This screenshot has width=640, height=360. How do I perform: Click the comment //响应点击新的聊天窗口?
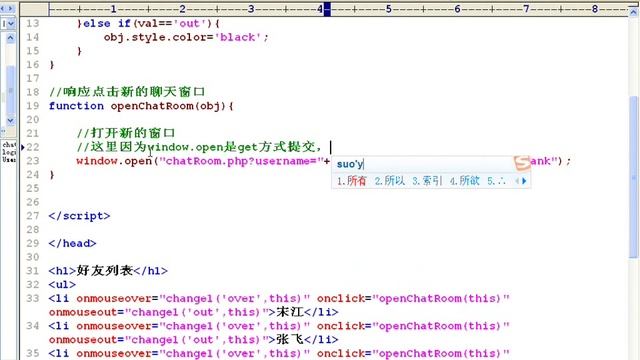click(x=127, y=92)
